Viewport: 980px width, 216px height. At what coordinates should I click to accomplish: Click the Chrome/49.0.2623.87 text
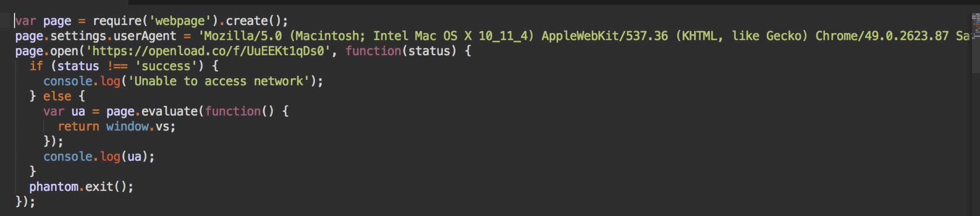[882, 36]
